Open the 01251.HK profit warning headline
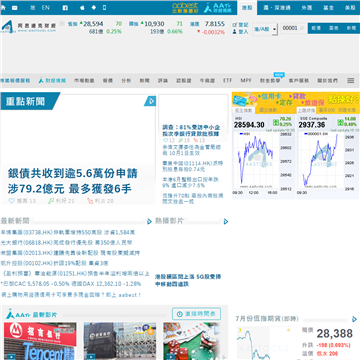The image size is (360, 360). tap(76, 273)
